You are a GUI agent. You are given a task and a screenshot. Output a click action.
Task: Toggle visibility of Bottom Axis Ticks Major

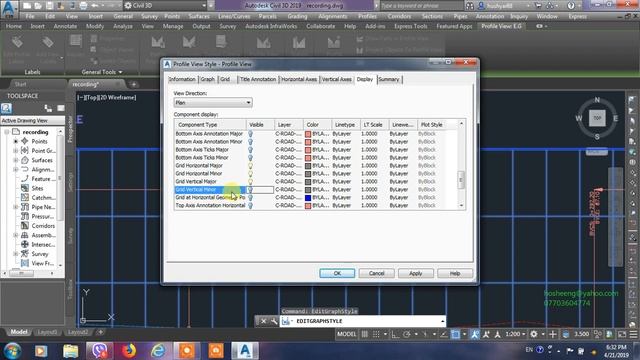coord(250,150)
